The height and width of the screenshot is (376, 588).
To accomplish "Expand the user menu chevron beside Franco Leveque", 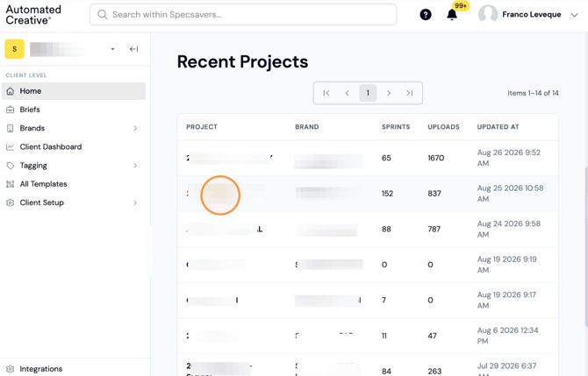I will click(x=574, y=15).
